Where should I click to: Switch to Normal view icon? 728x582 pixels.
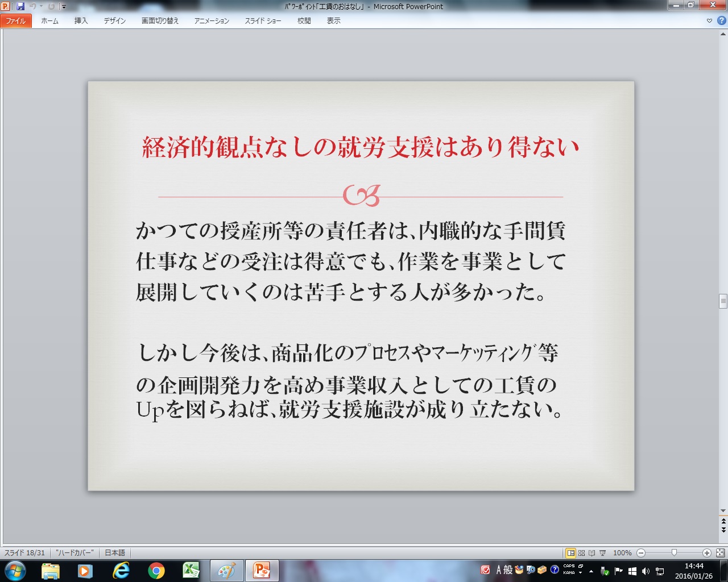coord(570,552)
